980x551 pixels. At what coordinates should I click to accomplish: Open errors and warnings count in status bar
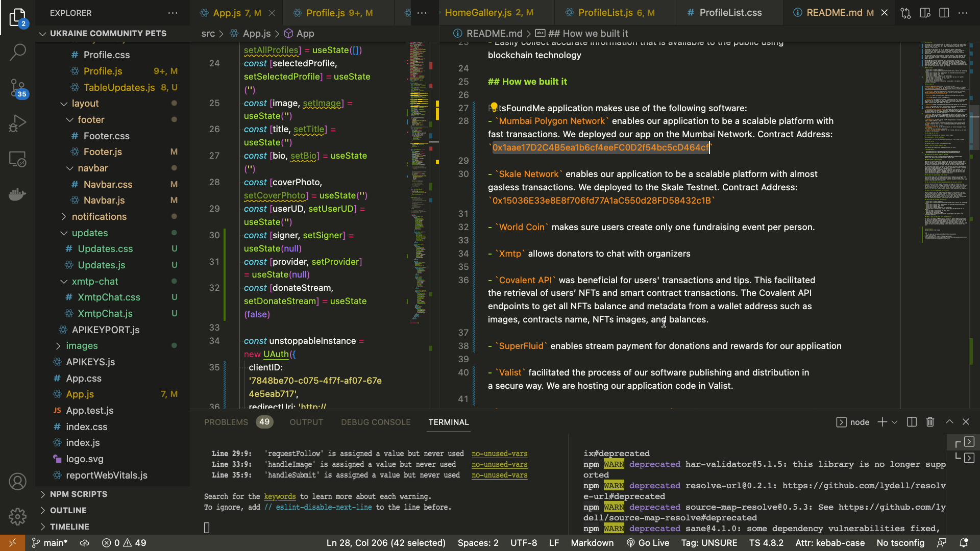click(124, 543)
